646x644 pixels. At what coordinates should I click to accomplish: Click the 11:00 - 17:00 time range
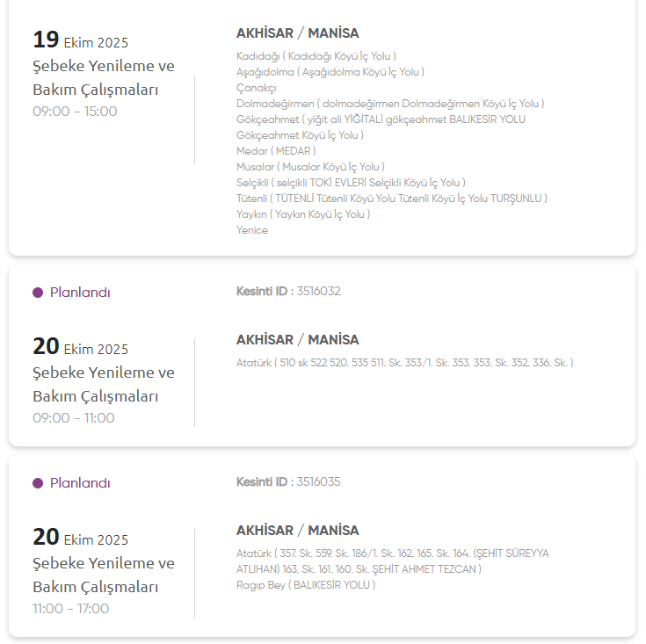71,609
